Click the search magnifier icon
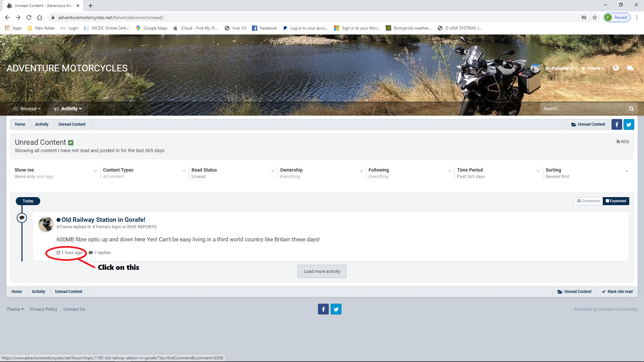This screenshot has width=644, height=362. (631, 109)
